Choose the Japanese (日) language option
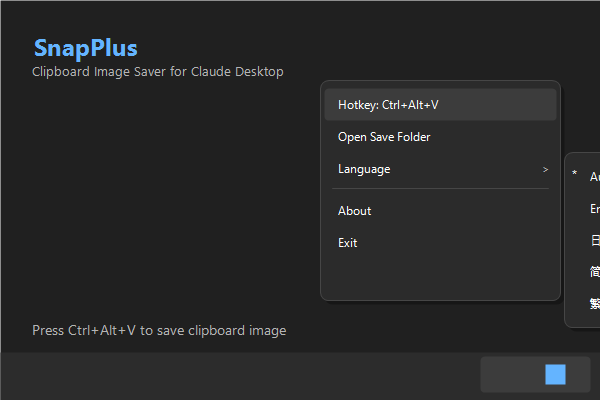Viewport: 600px width, 400px height. [x=595, y=241]
